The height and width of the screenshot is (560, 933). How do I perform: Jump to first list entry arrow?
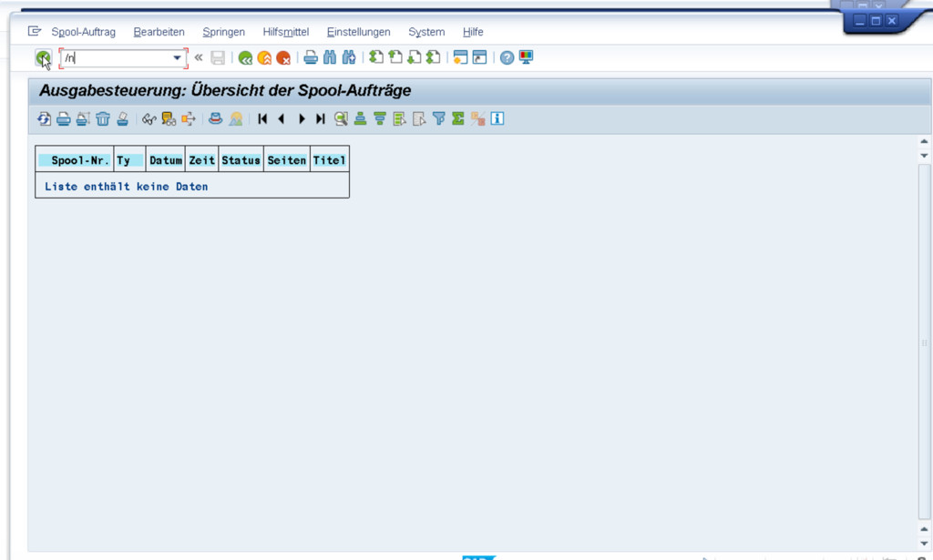(x=261, y=119)
